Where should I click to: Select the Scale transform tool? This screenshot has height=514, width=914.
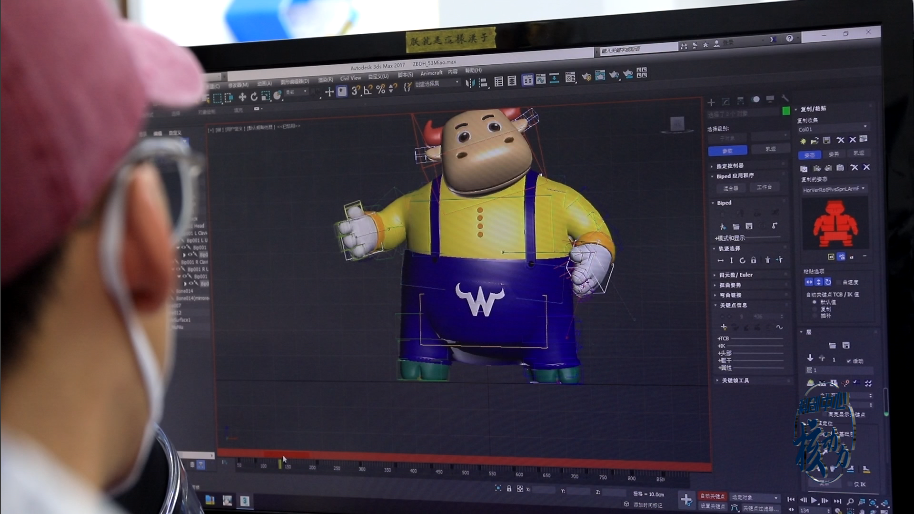(x=265, y=96)
